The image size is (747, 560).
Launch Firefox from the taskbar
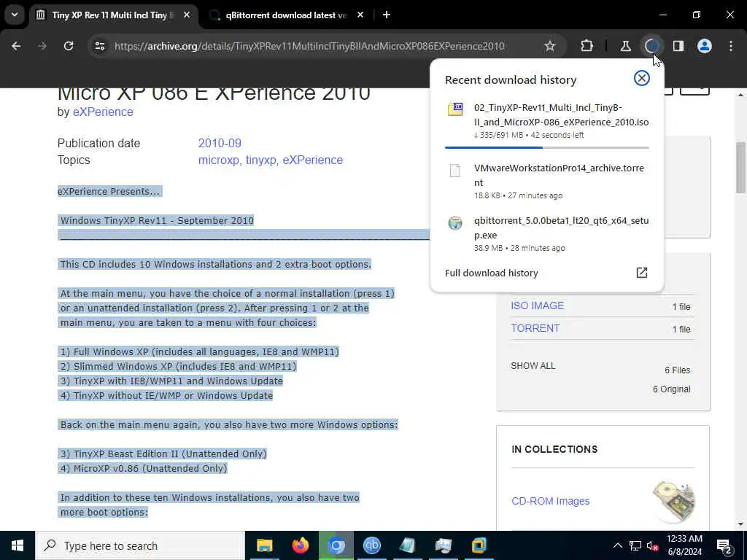[x=301, y=545]
